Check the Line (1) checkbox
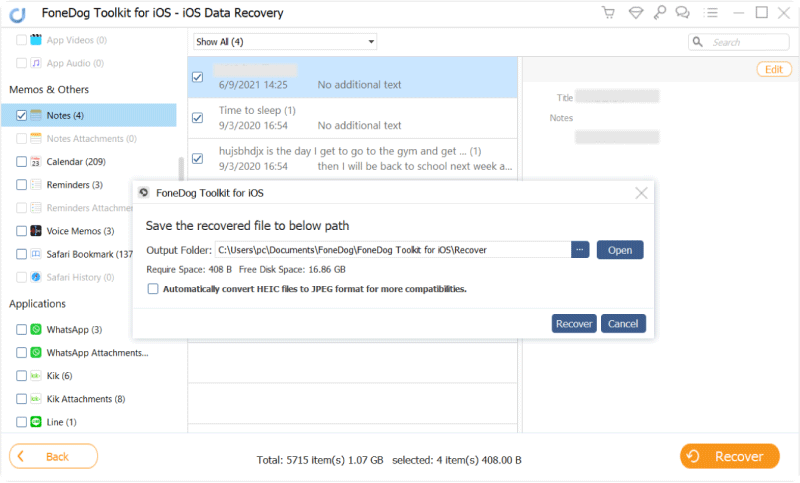Screen dimensions: 800x483 [21, 422]
